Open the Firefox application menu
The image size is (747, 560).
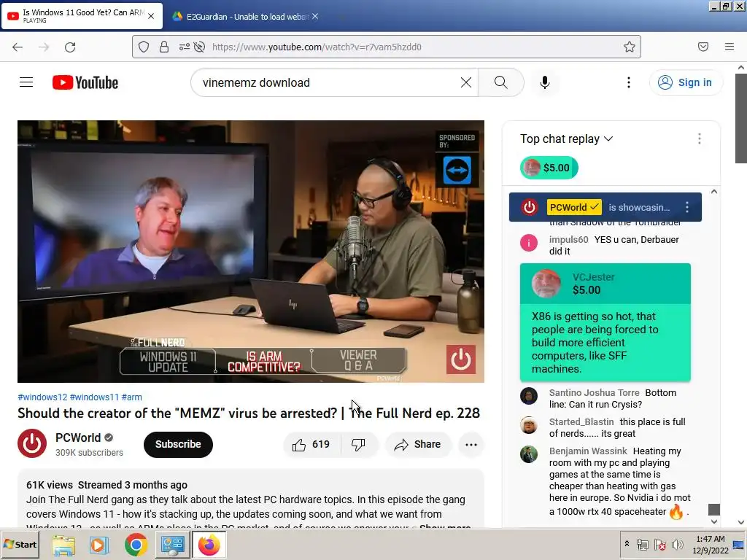[x=729, y=47]
